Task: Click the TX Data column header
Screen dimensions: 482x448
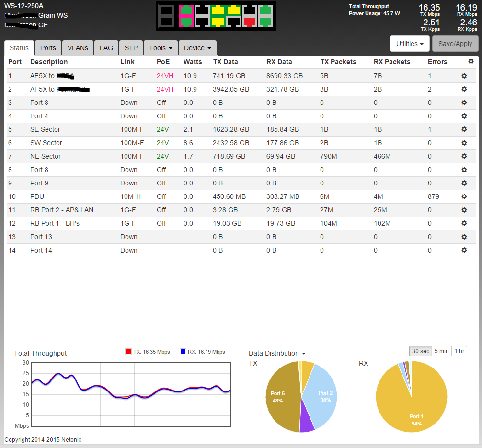Action: click(226, 62)
